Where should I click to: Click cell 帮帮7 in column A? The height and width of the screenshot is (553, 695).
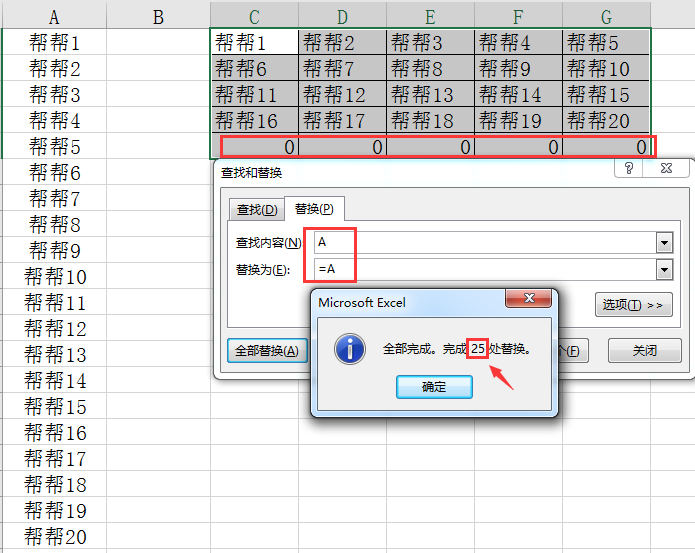point(54,198)
